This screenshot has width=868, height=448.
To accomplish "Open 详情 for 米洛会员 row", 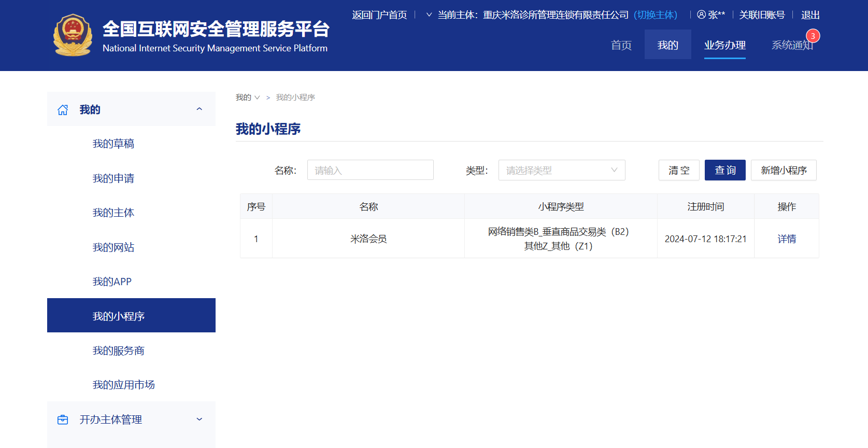I will point(787,239).
